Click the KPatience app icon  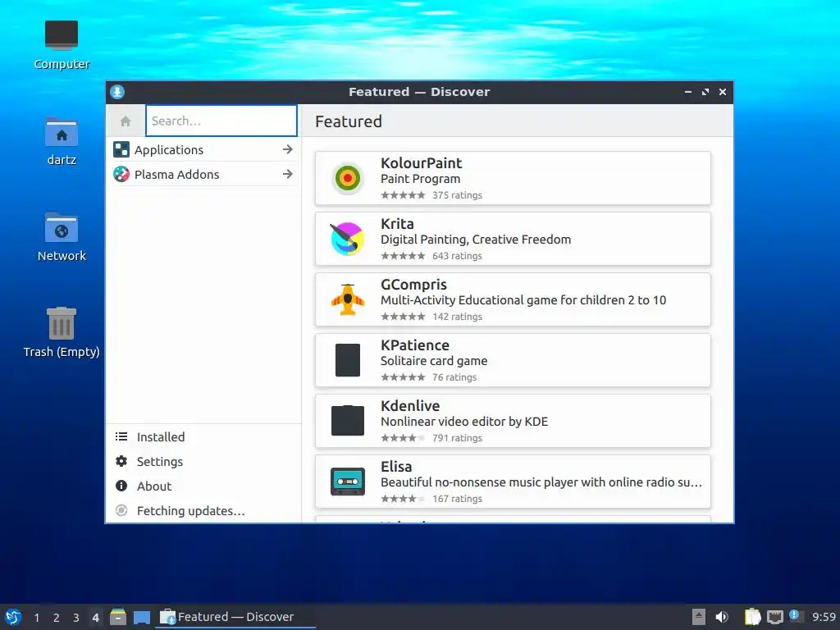point(348,360)
